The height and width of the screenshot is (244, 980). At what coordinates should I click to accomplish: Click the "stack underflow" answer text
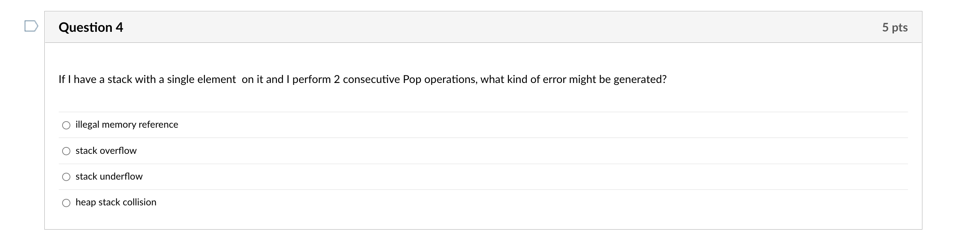click(109, 176)
